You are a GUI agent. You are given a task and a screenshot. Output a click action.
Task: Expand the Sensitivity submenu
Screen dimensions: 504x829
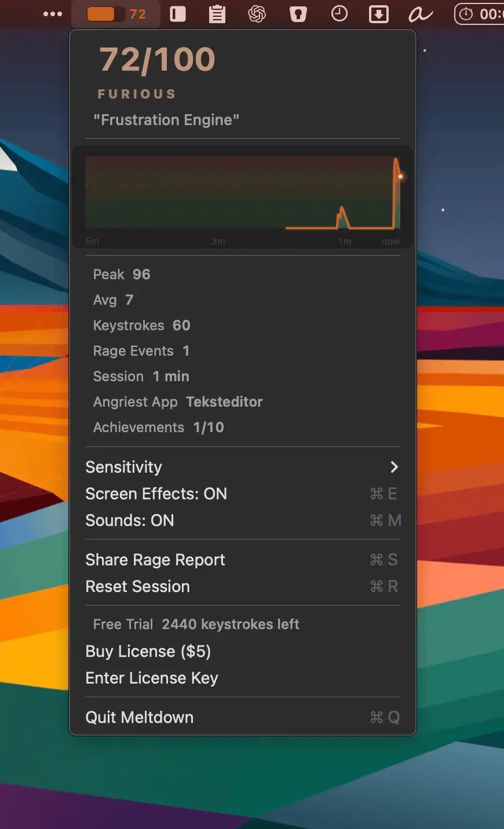124,467
